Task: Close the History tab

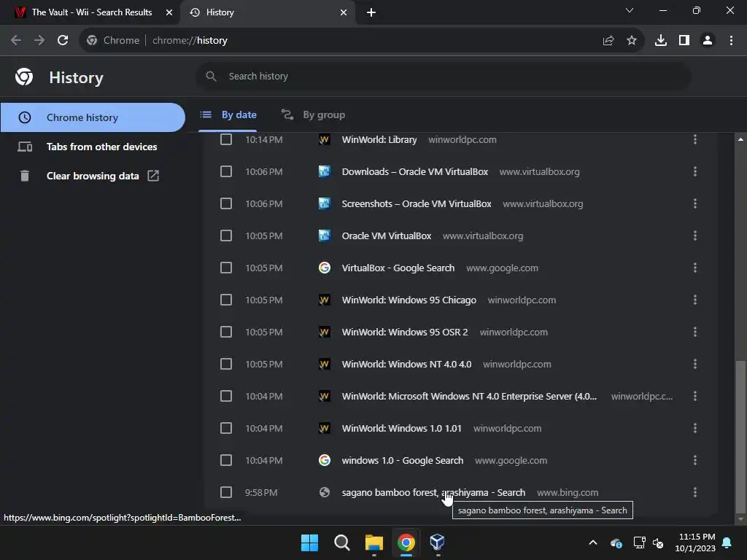Action: [x=344, y=12]
